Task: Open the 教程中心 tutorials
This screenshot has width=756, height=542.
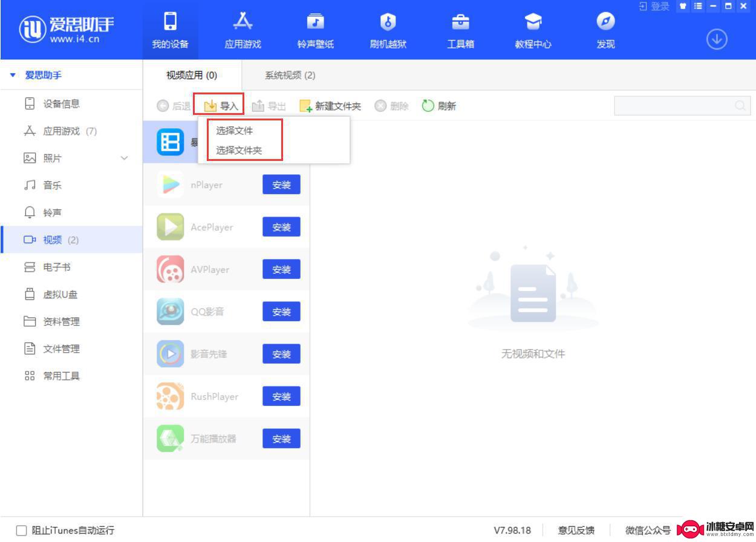Action: click(533, 30)
